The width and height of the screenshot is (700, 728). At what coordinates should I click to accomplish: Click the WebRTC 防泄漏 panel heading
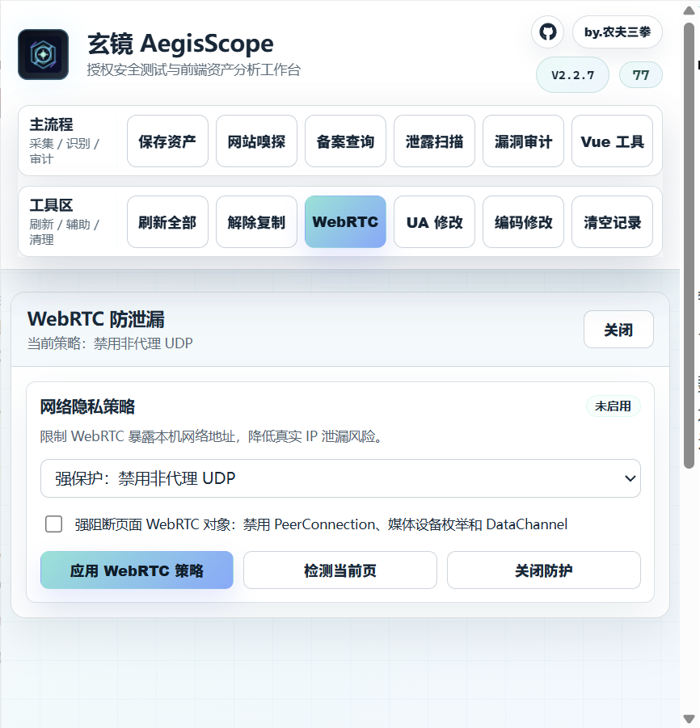(x=96, y=319)
